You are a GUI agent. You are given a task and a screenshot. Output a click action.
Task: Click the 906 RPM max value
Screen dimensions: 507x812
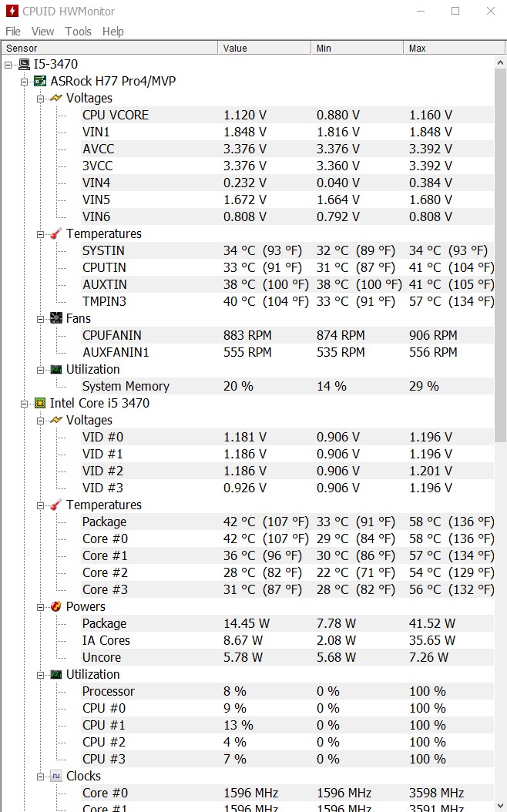pyautogui.click(x=433, y=336)
